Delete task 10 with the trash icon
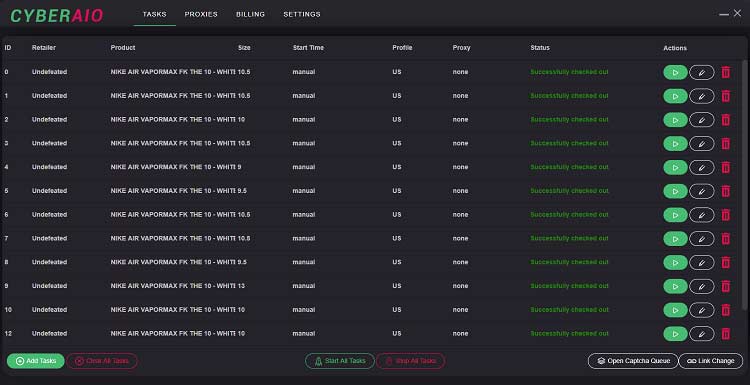The height and width of the screenshot is (385, 750). [726, 310]
